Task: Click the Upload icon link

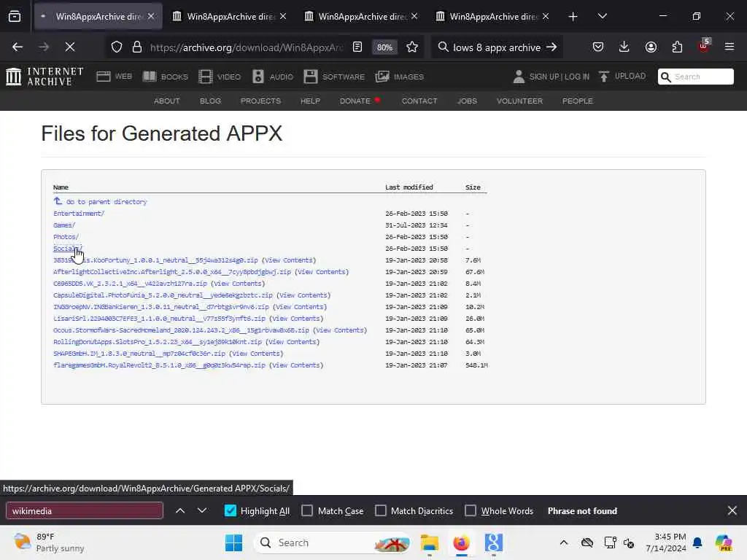Action: click(622, 76)
